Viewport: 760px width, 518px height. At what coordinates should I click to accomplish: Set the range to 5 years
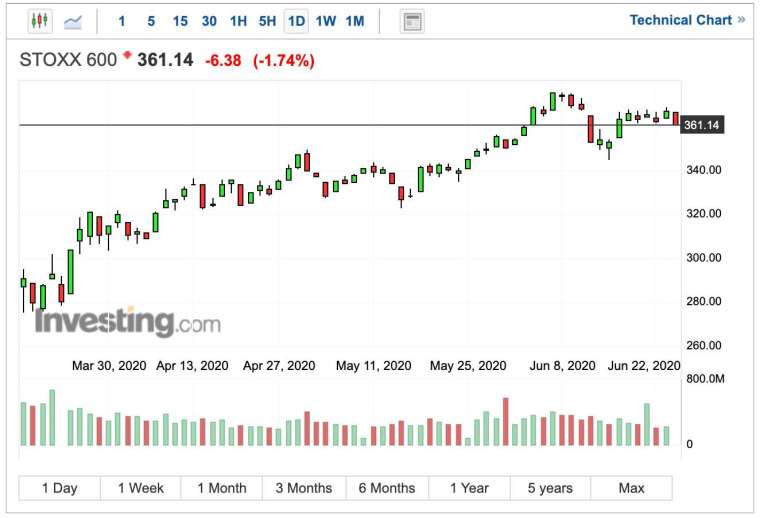(x=550, y=488)
